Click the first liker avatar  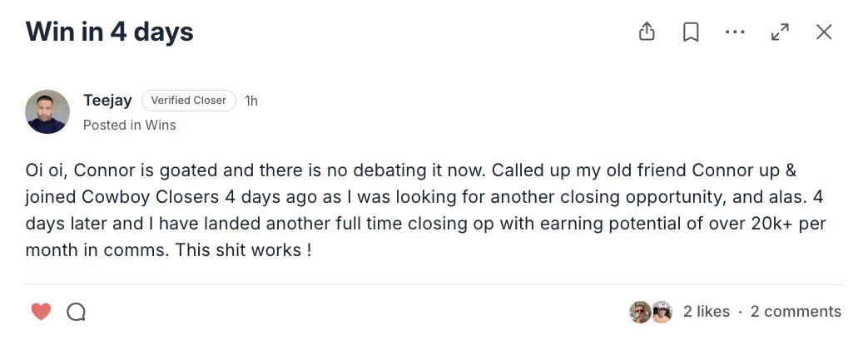pyautogui.click(x=639, y=313)
